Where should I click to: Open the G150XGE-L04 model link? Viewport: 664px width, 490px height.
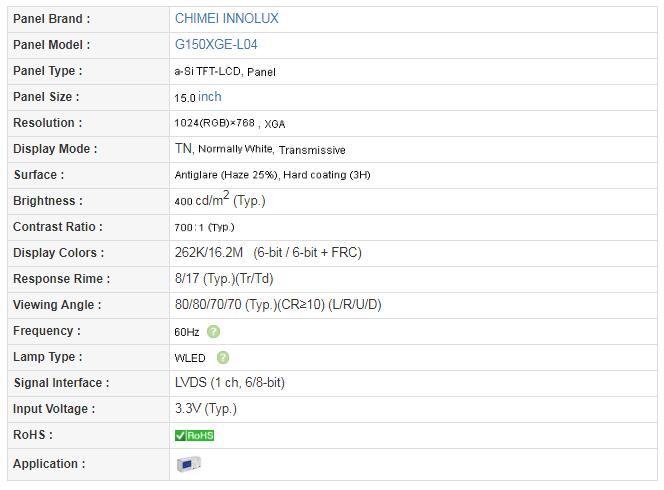pos(216,44)
